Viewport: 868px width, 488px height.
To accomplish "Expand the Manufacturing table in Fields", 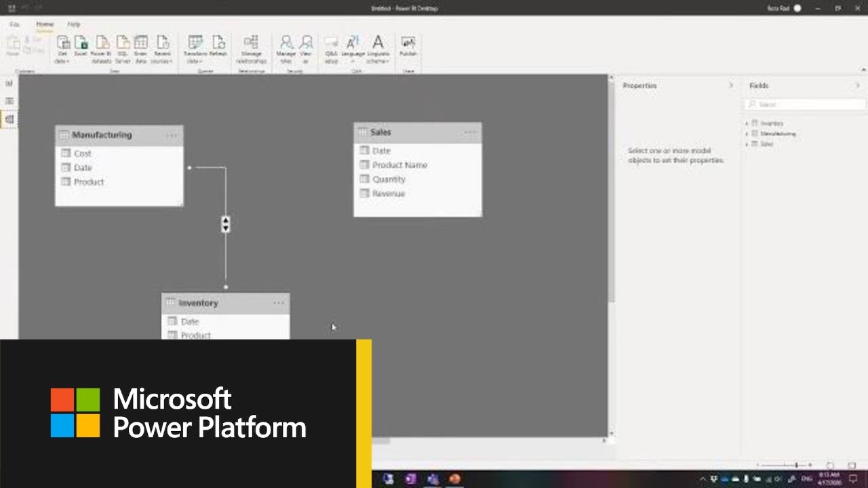I will click(x=747, y=134).
